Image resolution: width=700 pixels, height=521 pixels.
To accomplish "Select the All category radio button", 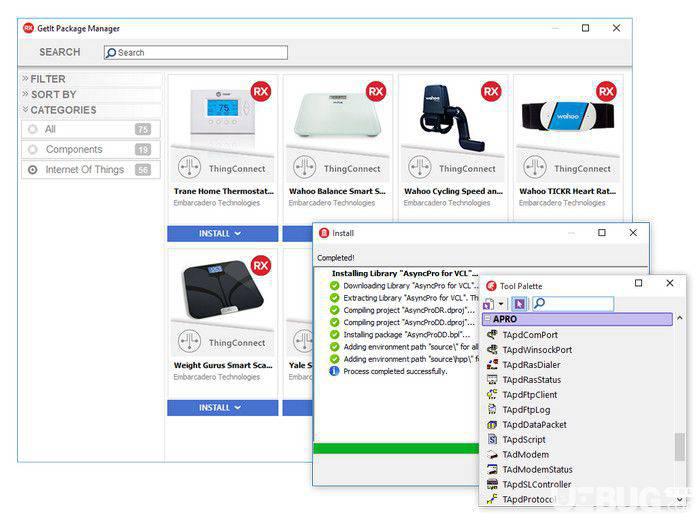I will point(33,129).
